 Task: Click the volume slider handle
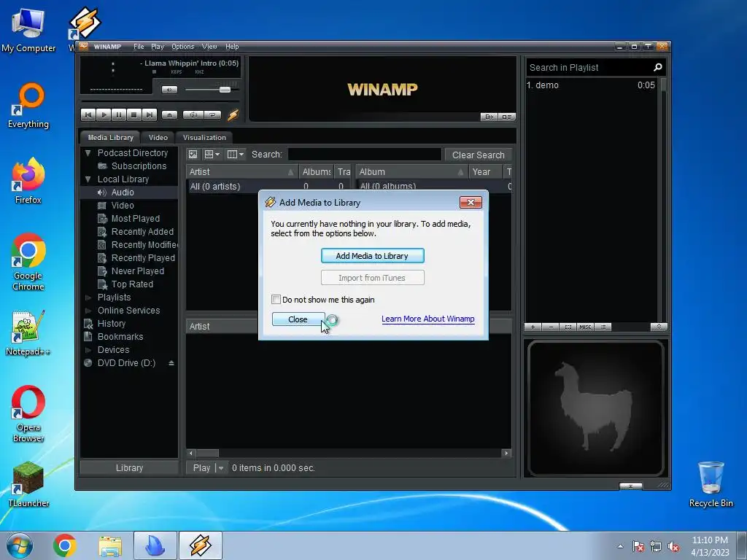225,90
